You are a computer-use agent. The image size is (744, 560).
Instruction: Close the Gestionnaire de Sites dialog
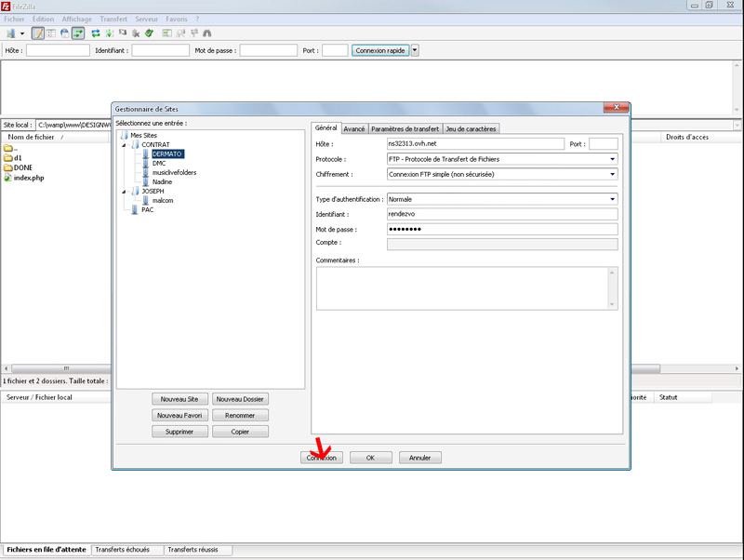tap(617, 107)
